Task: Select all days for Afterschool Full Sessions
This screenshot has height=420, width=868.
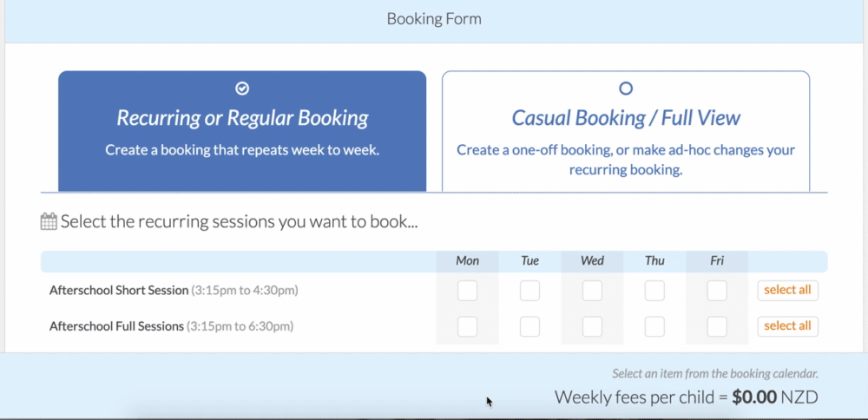Action: click(788, 326)
